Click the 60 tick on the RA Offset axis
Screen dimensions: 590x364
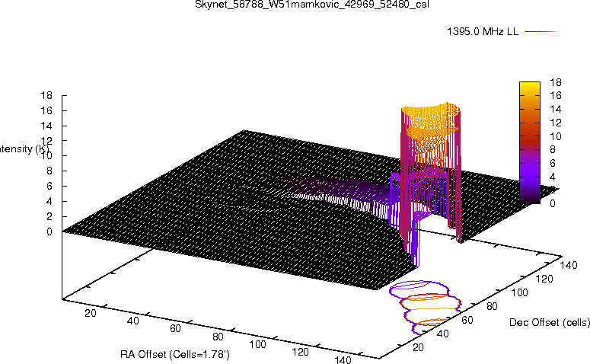pos(175,328)
